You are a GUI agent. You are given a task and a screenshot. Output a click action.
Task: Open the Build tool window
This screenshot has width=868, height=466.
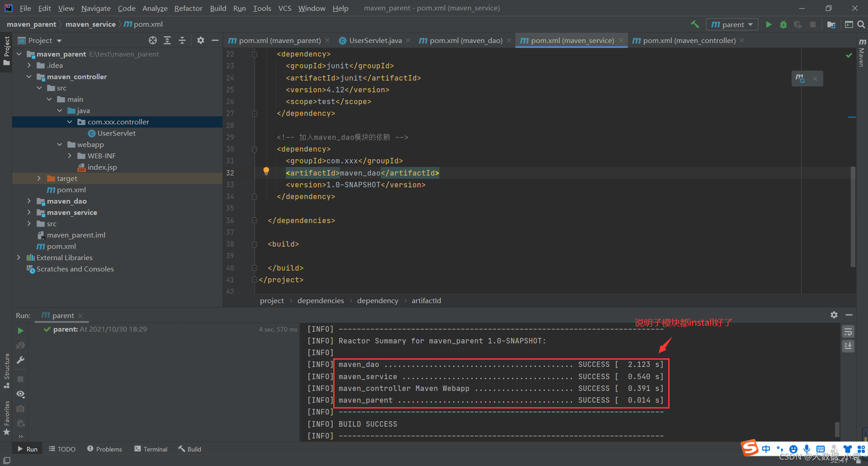coord(189,449)
